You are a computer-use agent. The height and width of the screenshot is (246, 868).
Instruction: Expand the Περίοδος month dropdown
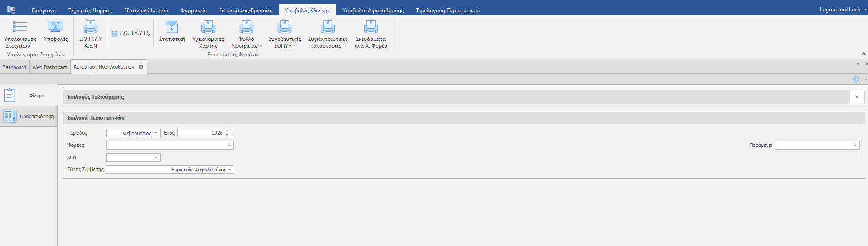tap(156, 133)
